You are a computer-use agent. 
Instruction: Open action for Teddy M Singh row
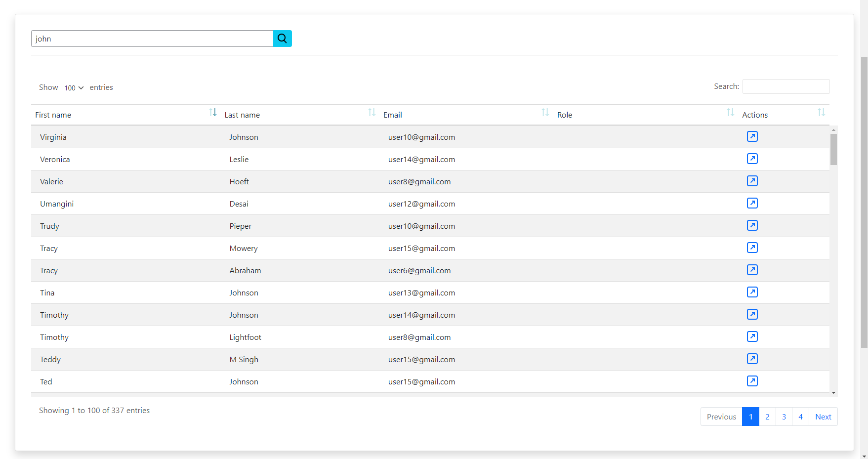click(752, 359)
